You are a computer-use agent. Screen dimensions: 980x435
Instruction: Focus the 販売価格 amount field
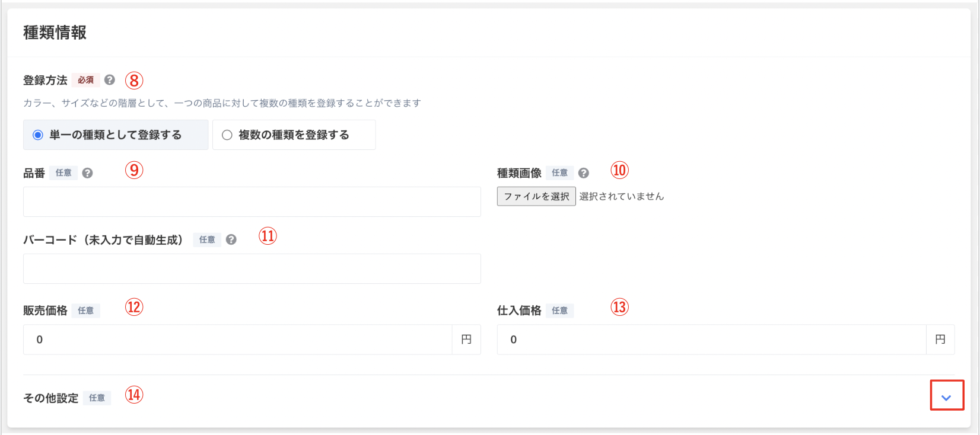[x=238, y=340]
